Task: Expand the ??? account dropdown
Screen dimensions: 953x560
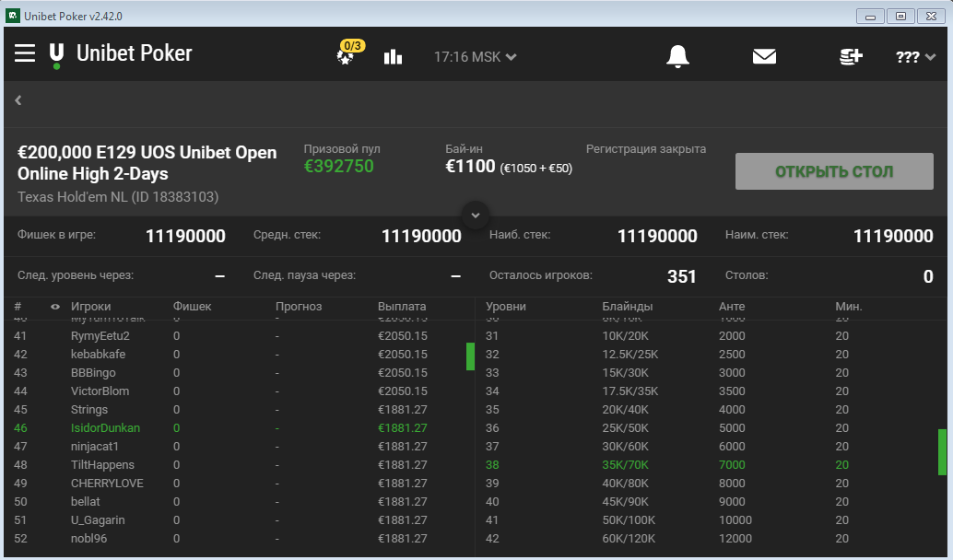Action: pos(915,57)
